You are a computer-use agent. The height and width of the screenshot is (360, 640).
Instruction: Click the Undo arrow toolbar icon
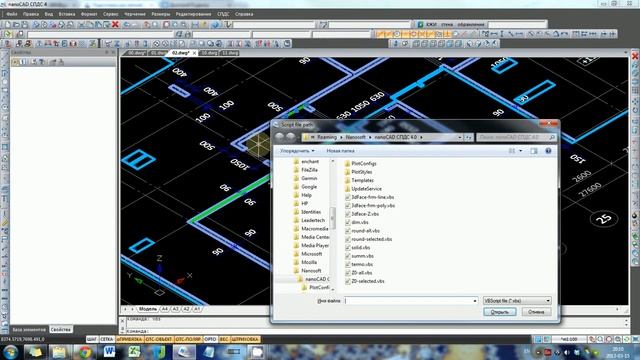[127, 24]
